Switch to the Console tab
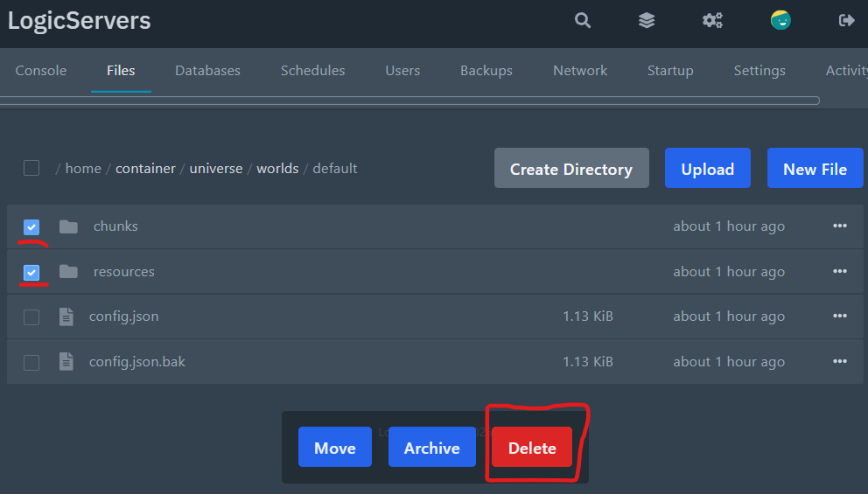Viewport: 868px width, 494px height. point(41,70)
